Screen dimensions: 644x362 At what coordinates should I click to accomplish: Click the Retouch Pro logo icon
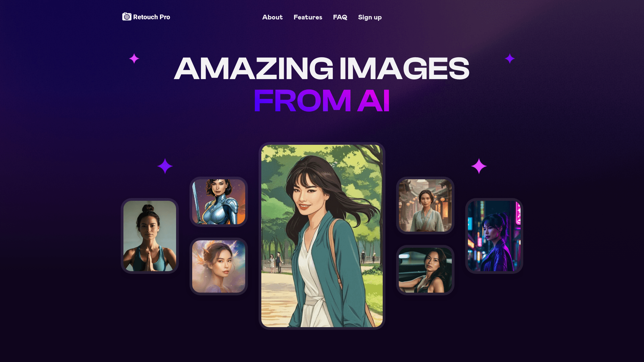tap(126, 17)
